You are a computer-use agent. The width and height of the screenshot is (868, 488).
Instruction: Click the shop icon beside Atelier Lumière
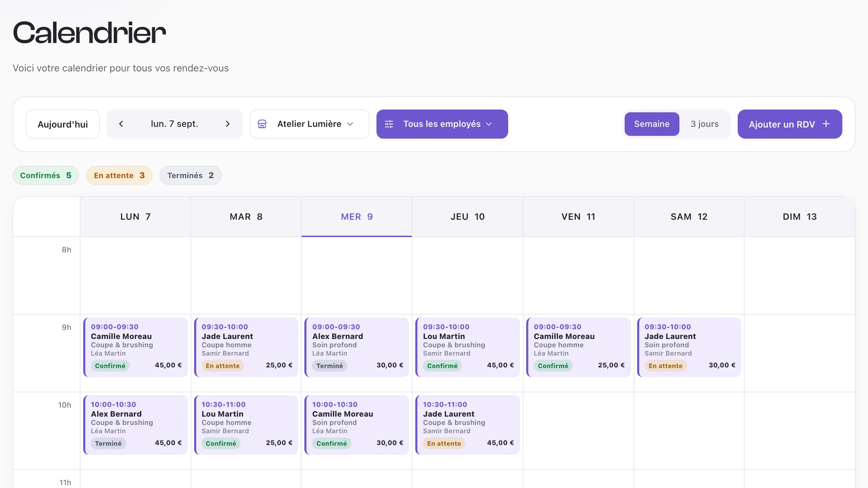262,124
